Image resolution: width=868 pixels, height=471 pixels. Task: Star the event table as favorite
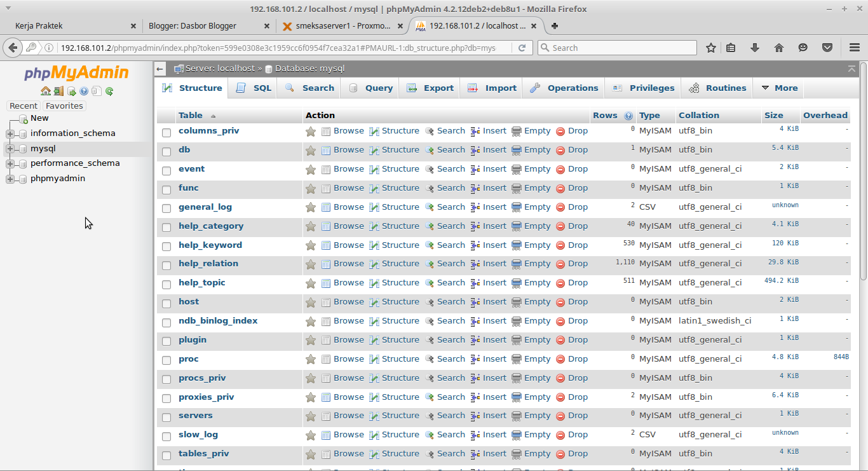pyautogui.click(x=311, y=170)
